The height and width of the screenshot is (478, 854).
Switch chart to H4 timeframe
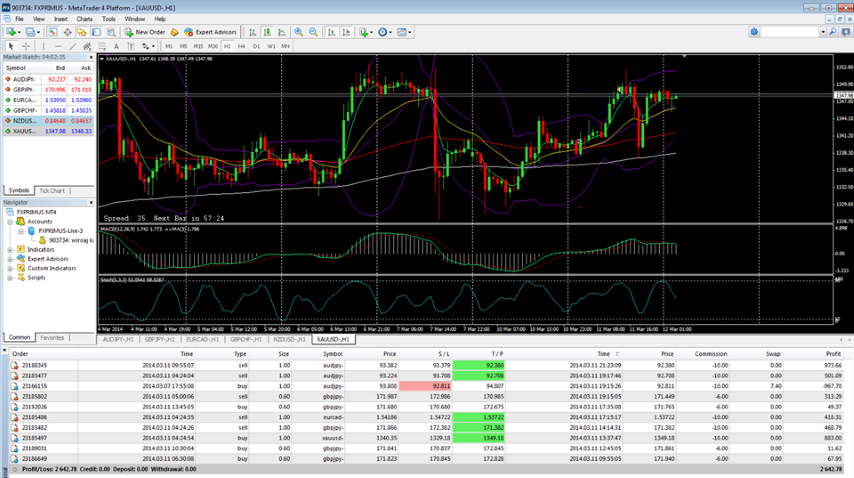[242, 46]
